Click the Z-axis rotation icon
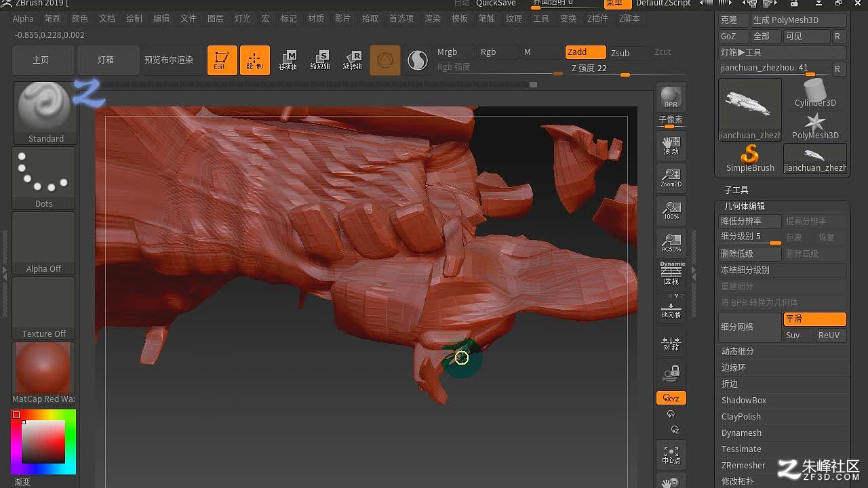868x488 pixels. click(674, 430)
